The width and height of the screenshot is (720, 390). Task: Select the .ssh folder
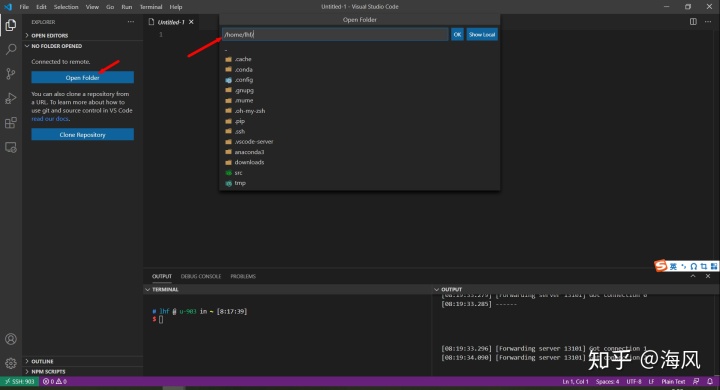[359, 131]
